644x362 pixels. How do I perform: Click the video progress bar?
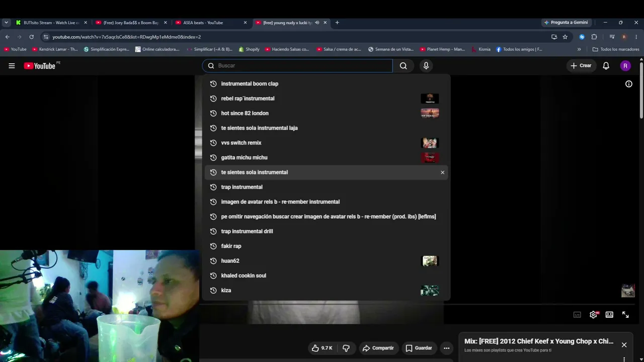tap(418, 304)
